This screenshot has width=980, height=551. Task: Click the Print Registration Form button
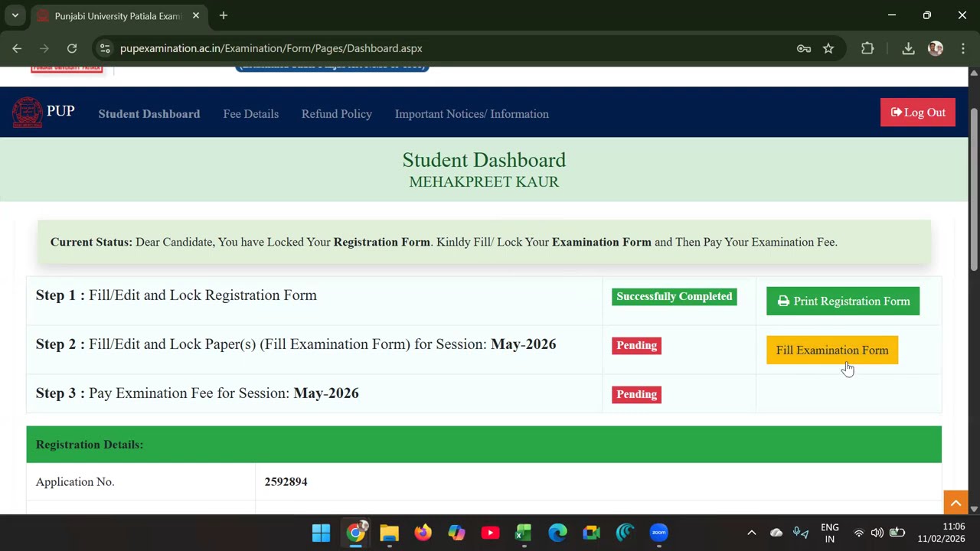(x=843, y=301)
